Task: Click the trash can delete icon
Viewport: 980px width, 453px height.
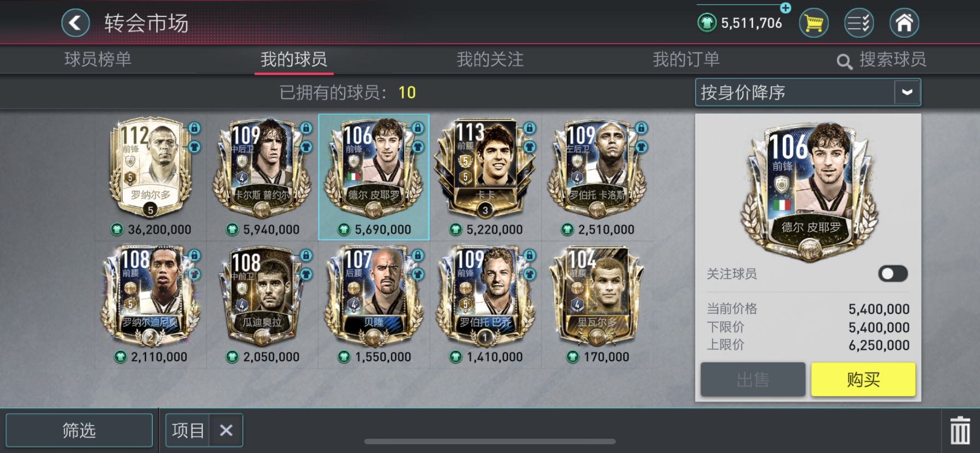Action: 960,430
